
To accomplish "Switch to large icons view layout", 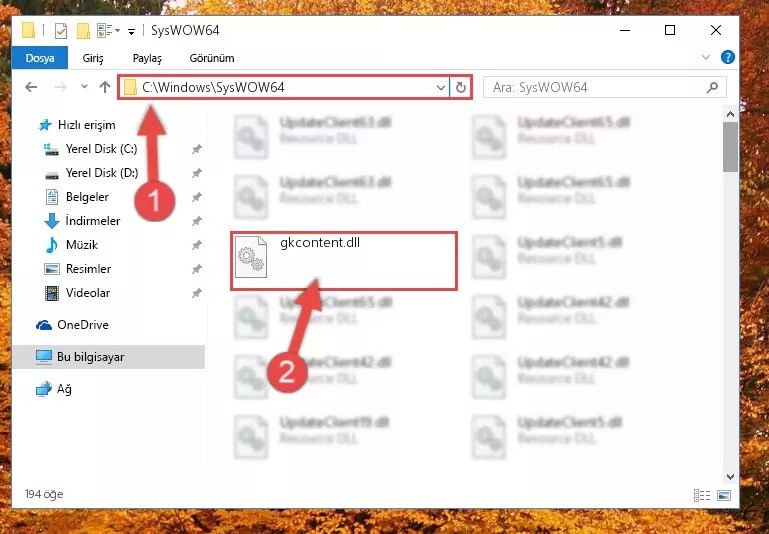I will pyautogui.click(x=724, y=495).
